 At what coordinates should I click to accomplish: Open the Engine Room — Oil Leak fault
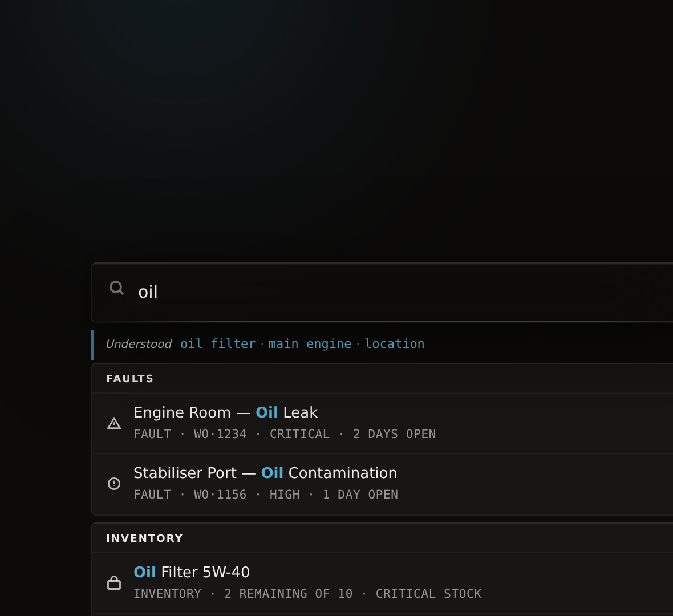point(226,412)
